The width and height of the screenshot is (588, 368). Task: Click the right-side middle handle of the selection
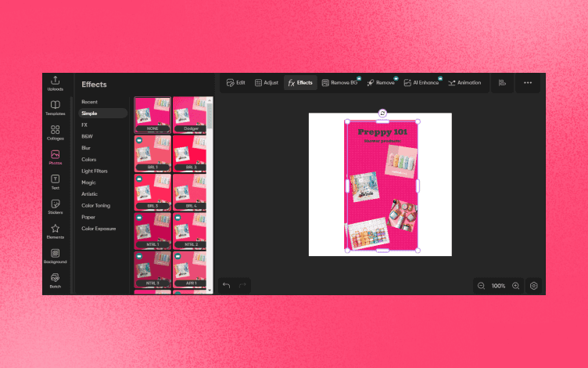coord(418,186)
